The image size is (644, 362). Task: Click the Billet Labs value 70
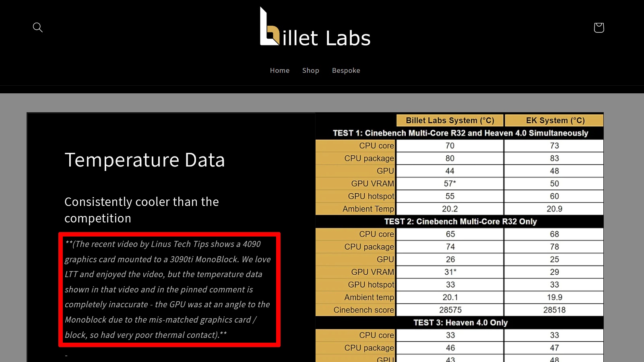(x=450, y=146)
